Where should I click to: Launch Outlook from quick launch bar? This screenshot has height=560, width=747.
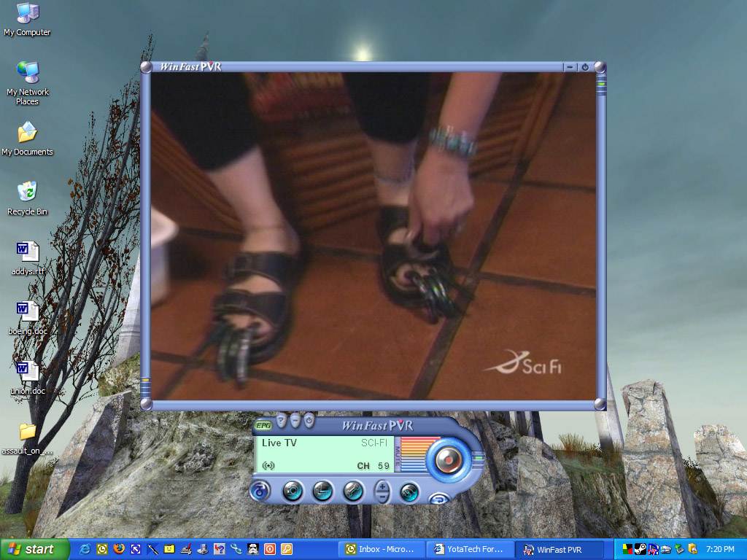tap(102, 549)
